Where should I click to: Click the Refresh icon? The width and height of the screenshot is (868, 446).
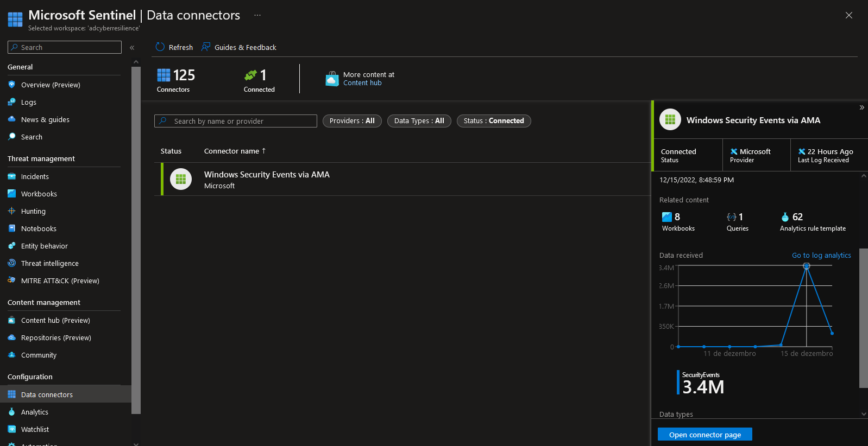[160, 47]
